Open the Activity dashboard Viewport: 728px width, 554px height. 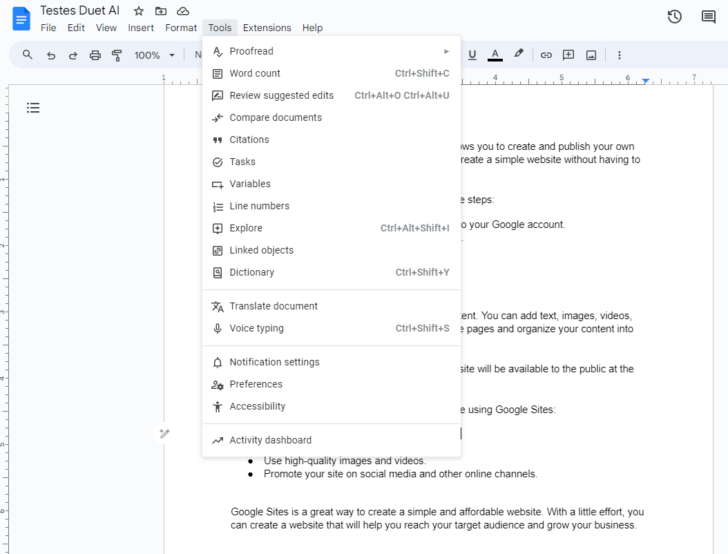tap(332, 440)
